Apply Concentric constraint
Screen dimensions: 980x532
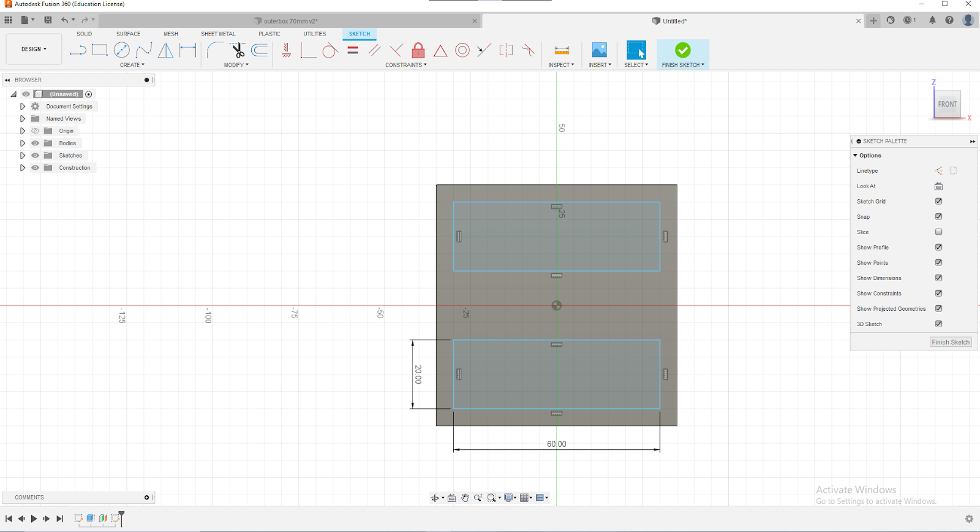pyautogui.click(x=462, y=50)
